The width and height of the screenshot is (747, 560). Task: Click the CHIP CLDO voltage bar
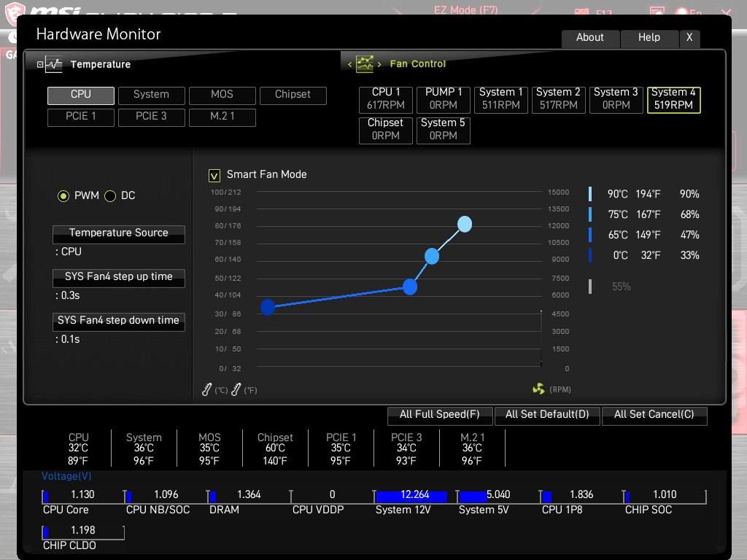[x=83, y=532]
